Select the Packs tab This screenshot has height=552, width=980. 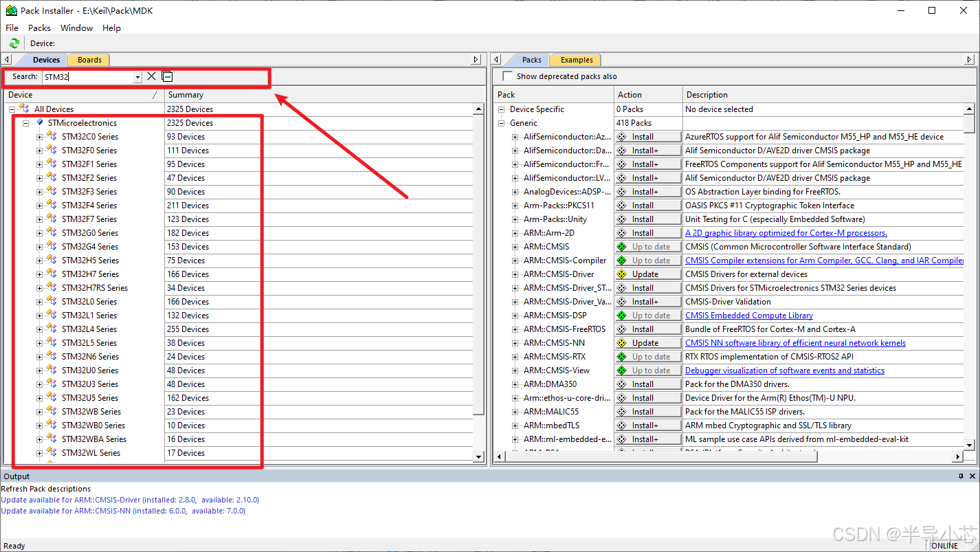(531, 60)
